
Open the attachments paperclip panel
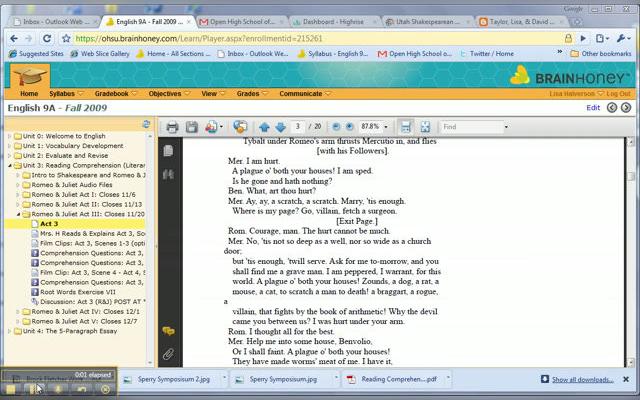(x=168, y=354)
